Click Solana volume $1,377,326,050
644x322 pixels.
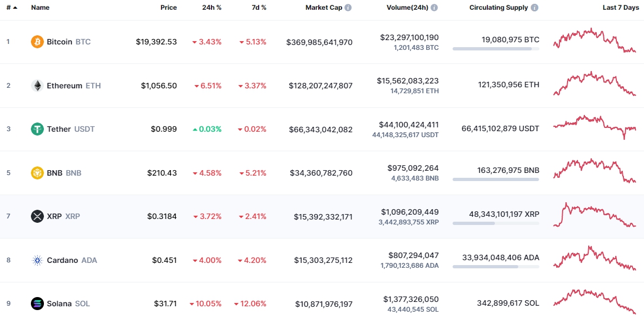pos(411,299)
